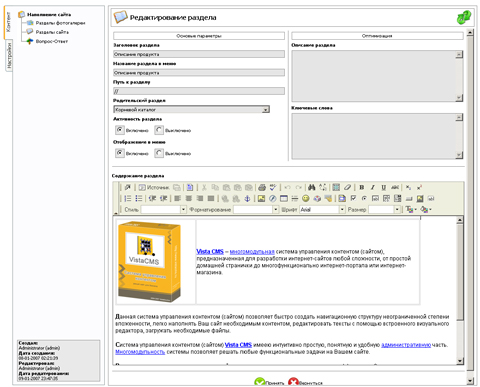480x387 pixels.
Task: Open the background color picker
Action: 426,209
